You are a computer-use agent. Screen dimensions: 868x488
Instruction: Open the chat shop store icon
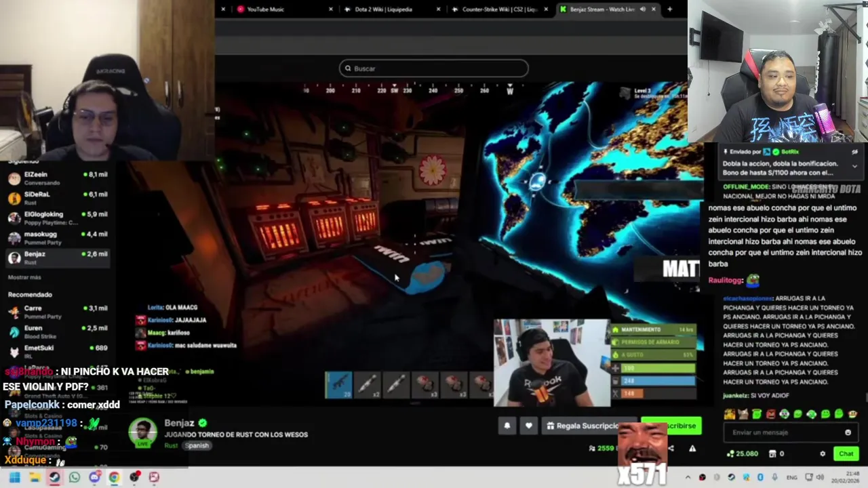coord(773,453)
